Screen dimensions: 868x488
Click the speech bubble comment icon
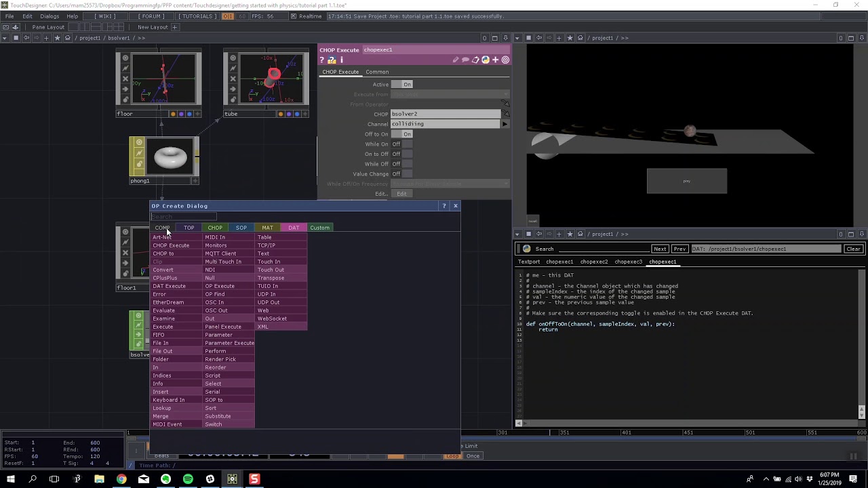(466, 60)
